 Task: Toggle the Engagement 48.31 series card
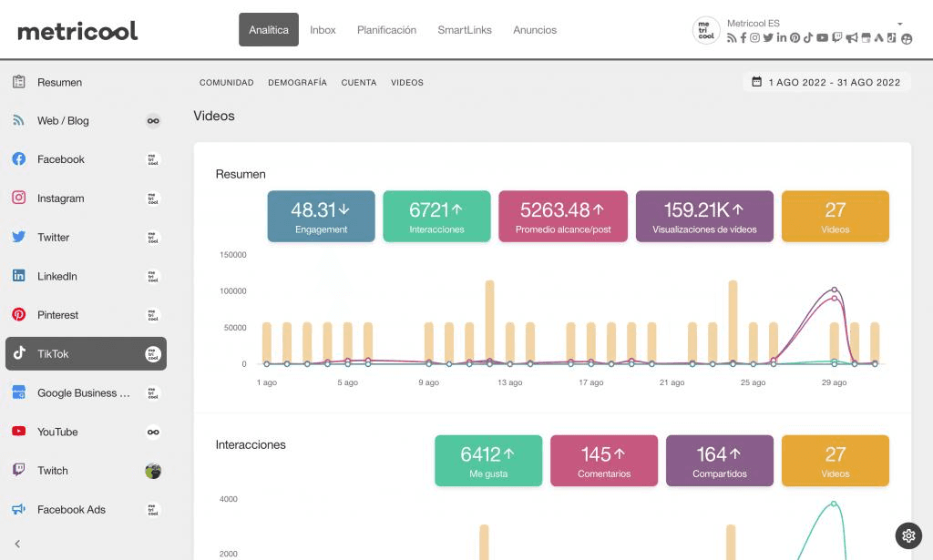322,217
